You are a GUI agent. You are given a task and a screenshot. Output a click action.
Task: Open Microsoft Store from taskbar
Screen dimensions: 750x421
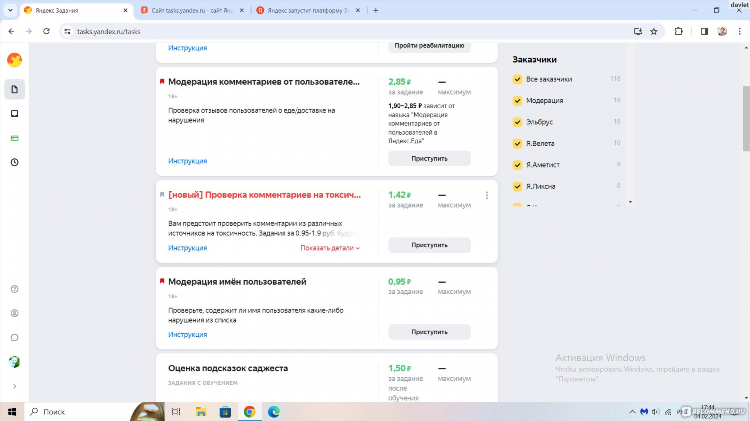pos(225,412)
